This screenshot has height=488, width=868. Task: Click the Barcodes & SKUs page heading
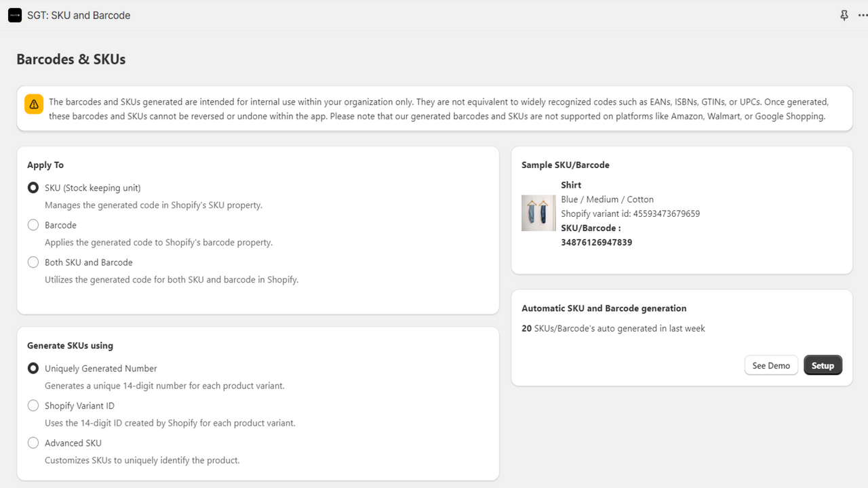click(71, 60)
